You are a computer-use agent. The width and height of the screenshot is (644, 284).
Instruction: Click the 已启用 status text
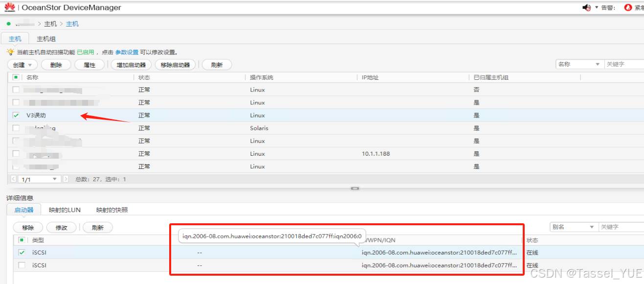[x=85, y=52]
